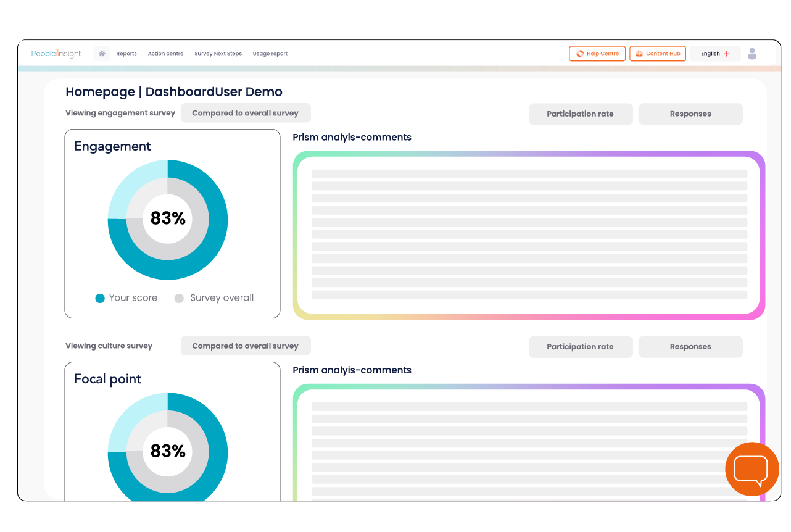This screenshot has width=791, height=532.
Task: Open the Usage report menu item
Action: pos(270,54)
